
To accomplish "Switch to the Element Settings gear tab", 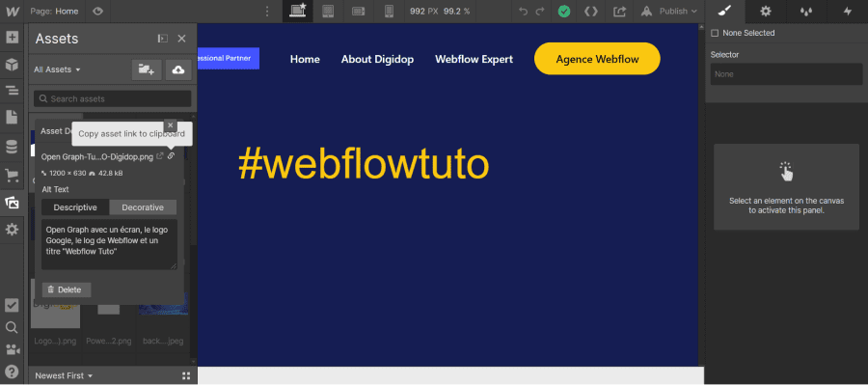I will (766, 11).
